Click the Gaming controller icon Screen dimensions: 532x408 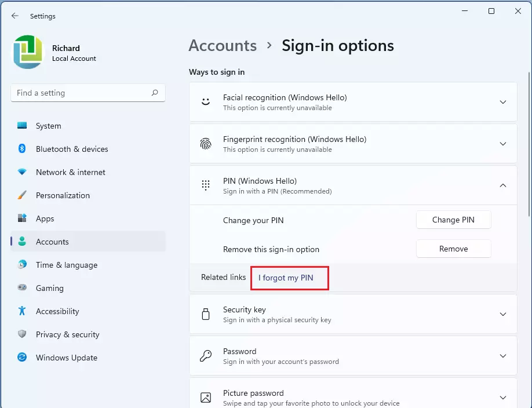(22, 288)
